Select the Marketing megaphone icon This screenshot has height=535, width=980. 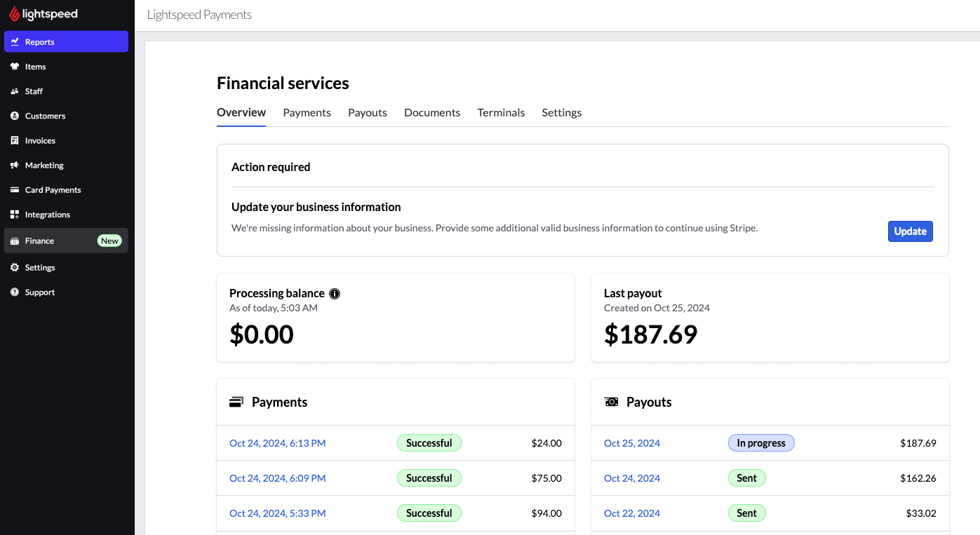[x=16, y=165]
